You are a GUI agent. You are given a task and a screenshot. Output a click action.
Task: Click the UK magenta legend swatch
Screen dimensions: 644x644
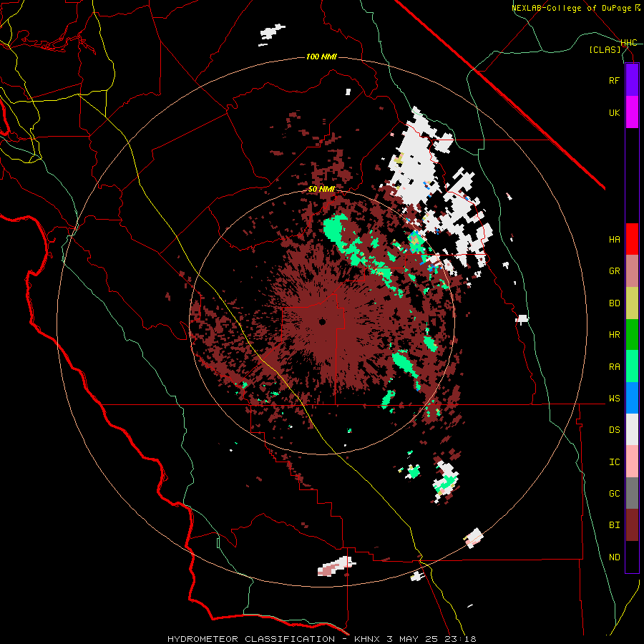tap(632, 112)
